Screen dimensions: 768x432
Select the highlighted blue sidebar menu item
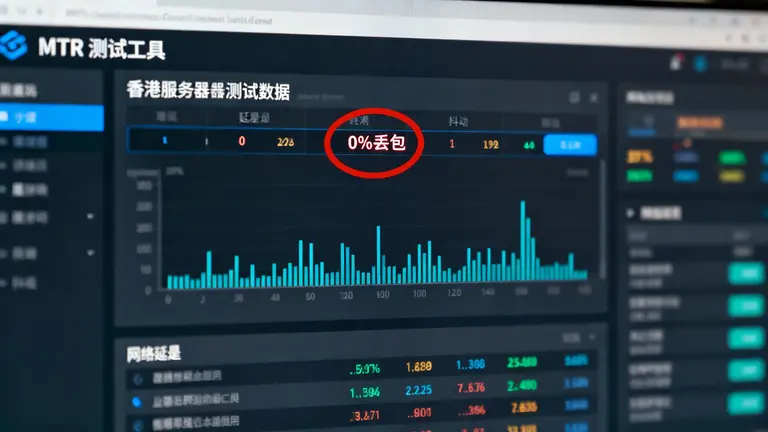pos(51,118)
